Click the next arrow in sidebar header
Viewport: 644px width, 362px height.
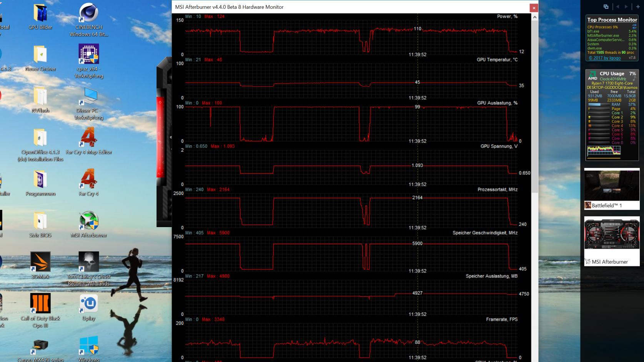coord(626,7)
